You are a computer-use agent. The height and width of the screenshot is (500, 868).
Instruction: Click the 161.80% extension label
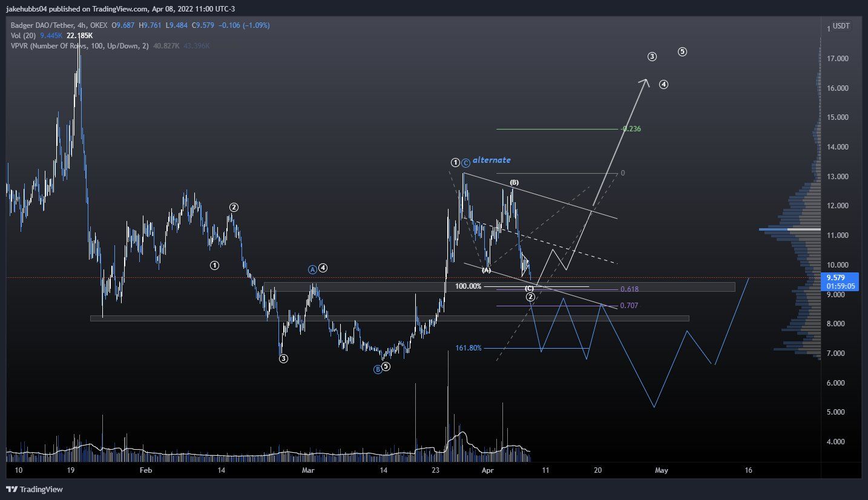coord(469,348)
